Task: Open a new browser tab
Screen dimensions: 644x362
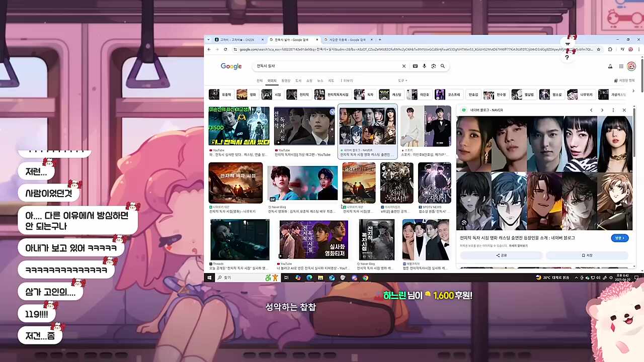Action: [x=380, y=40]
